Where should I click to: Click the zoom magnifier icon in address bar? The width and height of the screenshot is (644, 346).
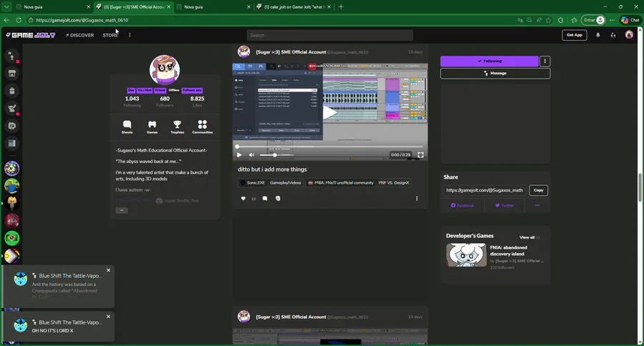coord(530,20)
